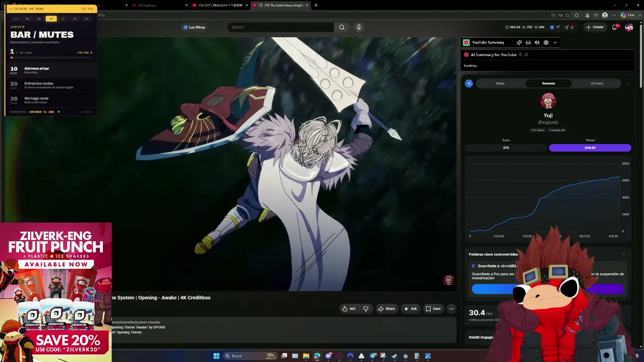Open File Explorer from the taskbar
The height and width of the screenshot is (362, 644).
click(306, 356)
